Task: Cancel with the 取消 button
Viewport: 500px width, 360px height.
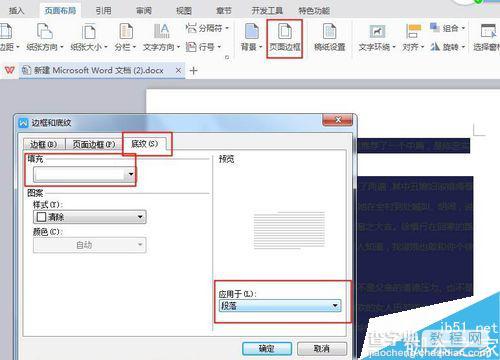Action: coord(322,349)
